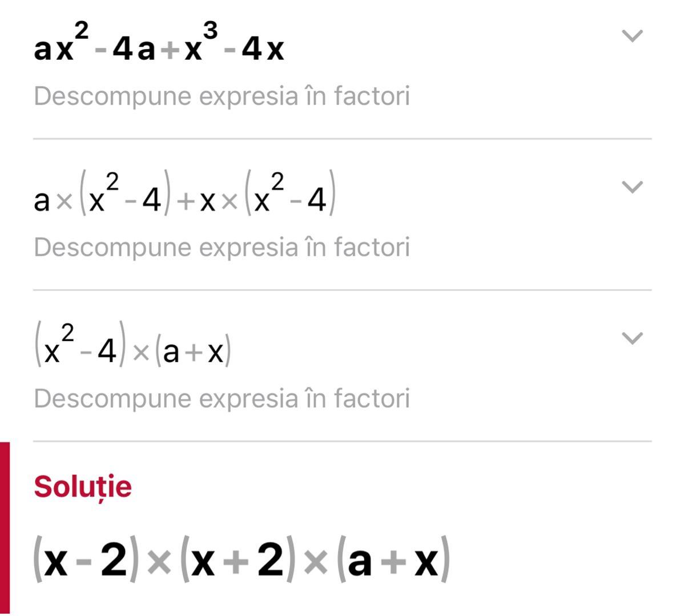Screen dimensions: 685x616
Task: Tap the x³ term in the first expression
Action: coord(200,46)
